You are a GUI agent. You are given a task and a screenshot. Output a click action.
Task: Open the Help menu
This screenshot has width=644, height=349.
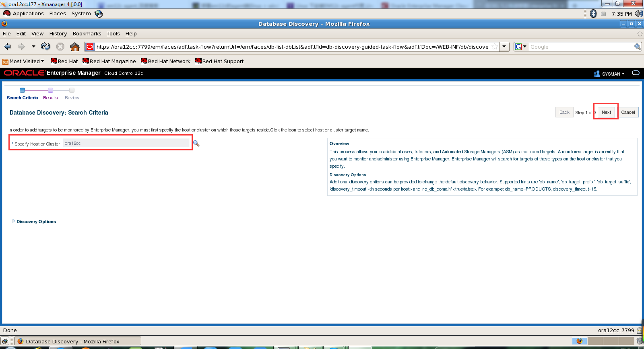click(x=131, y=34)
